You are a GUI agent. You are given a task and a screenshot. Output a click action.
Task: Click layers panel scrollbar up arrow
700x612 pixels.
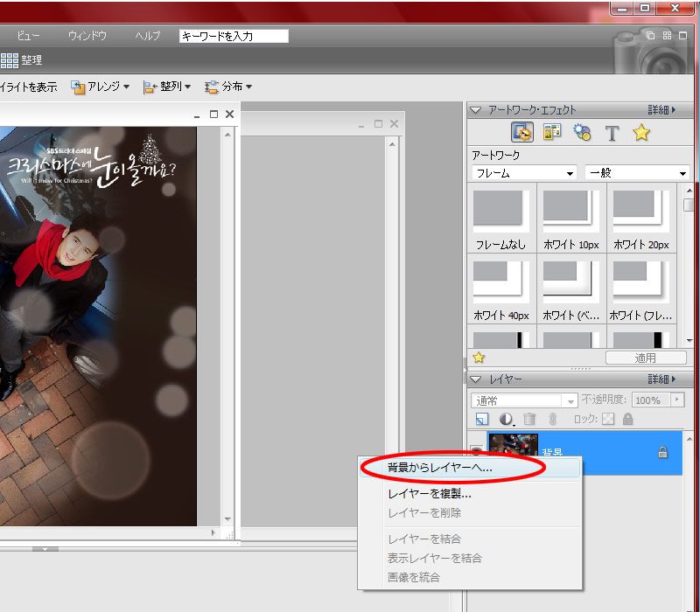click(689, 439)
